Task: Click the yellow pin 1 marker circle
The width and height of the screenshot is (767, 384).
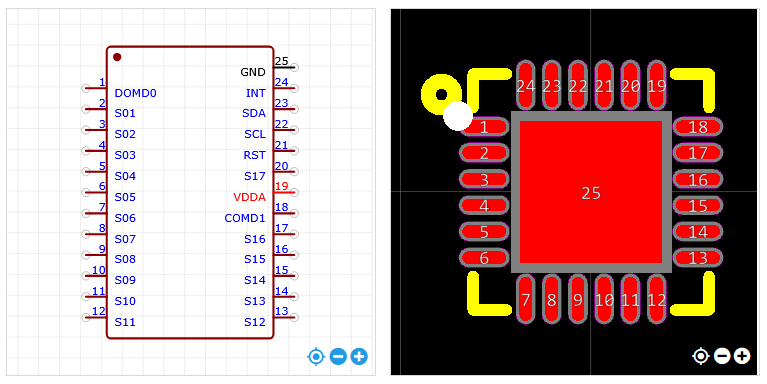Action: (x=441, y=94)
